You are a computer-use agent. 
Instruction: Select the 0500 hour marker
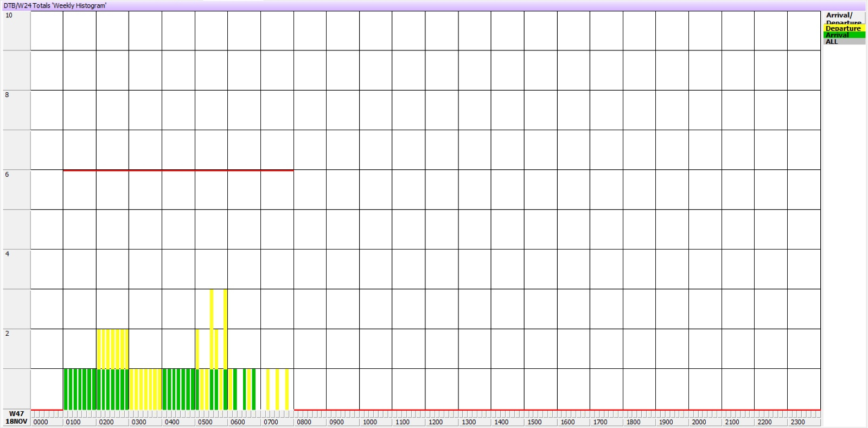[205, 422]
